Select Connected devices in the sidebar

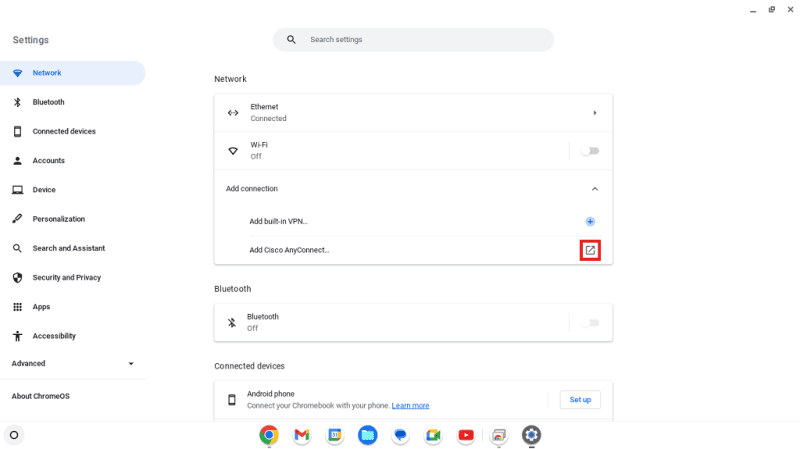coord(64,131)
